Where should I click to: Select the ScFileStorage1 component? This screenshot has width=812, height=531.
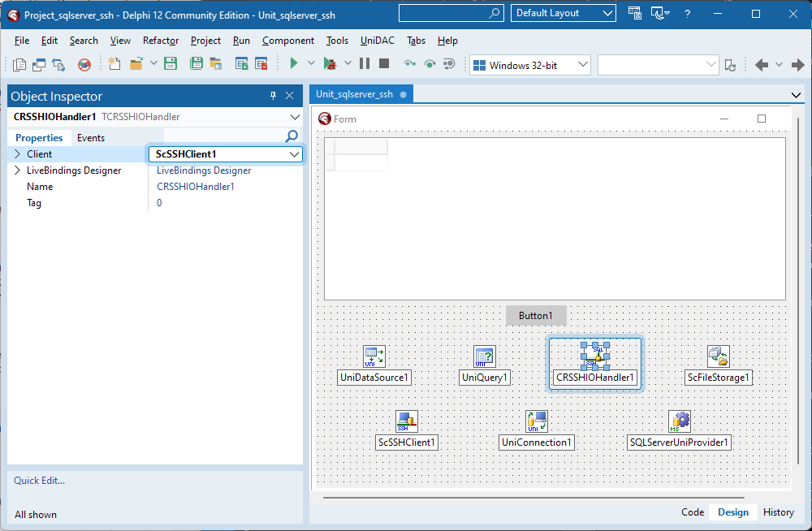(718, 356)
